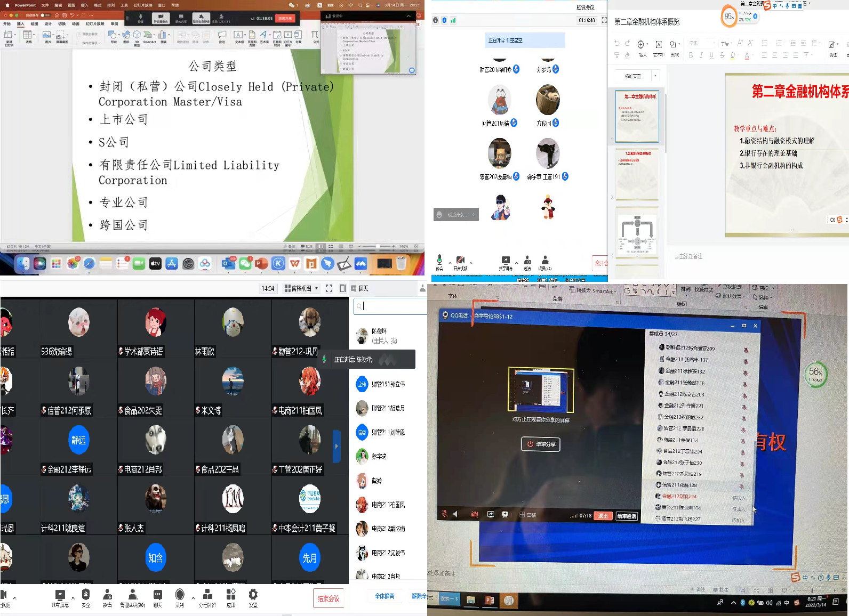Click the Share Screen icon

(60, 595)
